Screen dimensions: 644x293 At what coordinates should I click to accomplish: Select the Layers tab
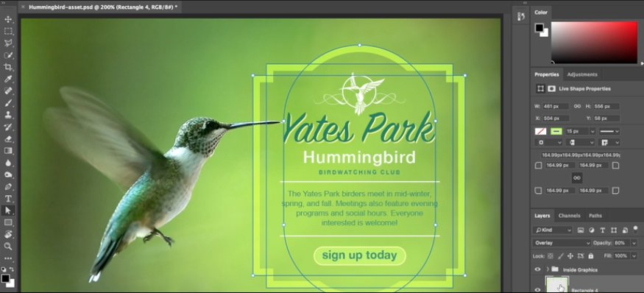(x=542, y=215)
